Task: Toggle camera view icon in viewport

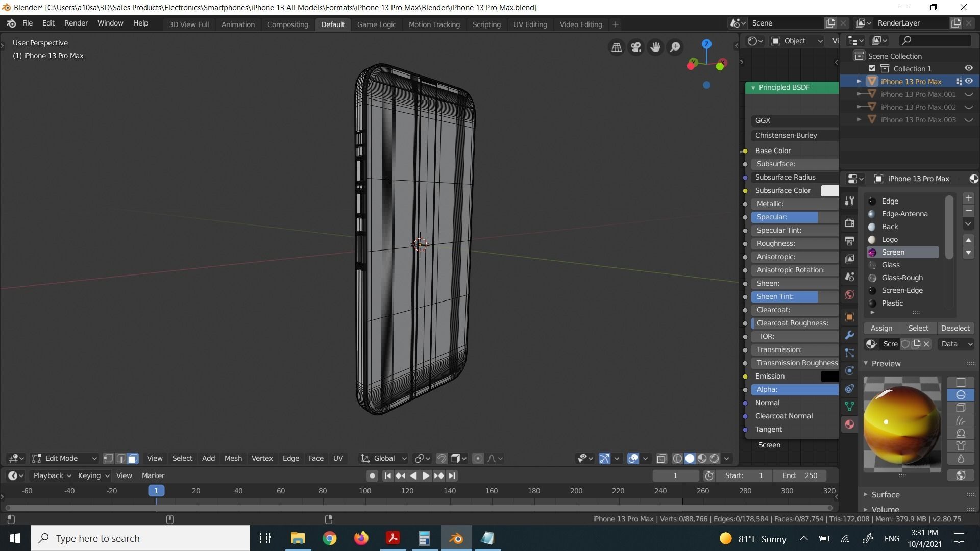Action: tap(636, 47)
